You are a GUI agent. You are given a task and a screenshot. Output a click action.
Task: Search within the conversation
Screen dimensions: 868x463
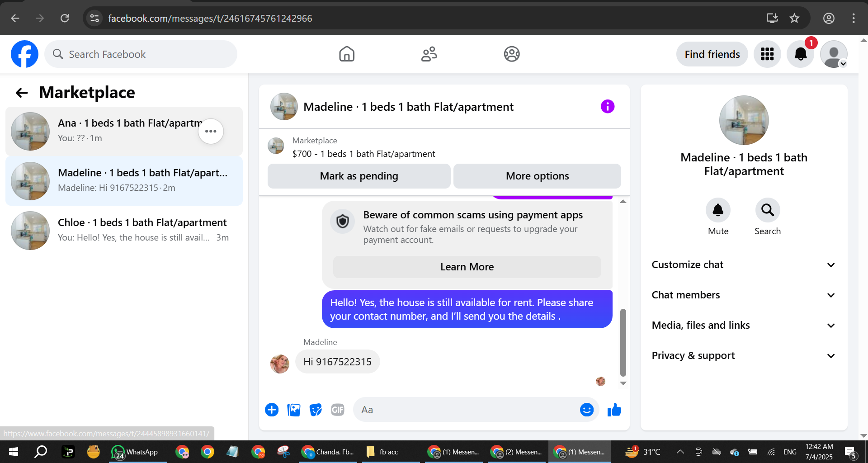click(x=768, y=210)
